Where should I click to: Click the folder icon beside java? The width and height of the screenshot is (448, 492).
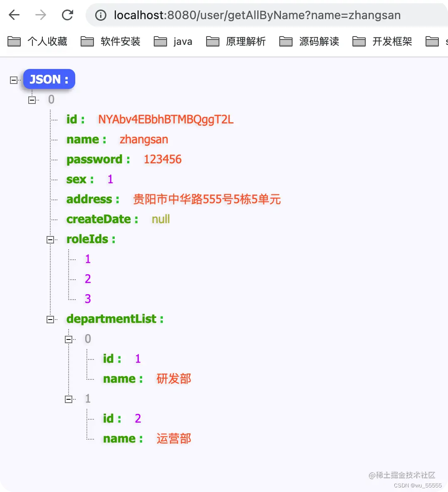[160, 41]
